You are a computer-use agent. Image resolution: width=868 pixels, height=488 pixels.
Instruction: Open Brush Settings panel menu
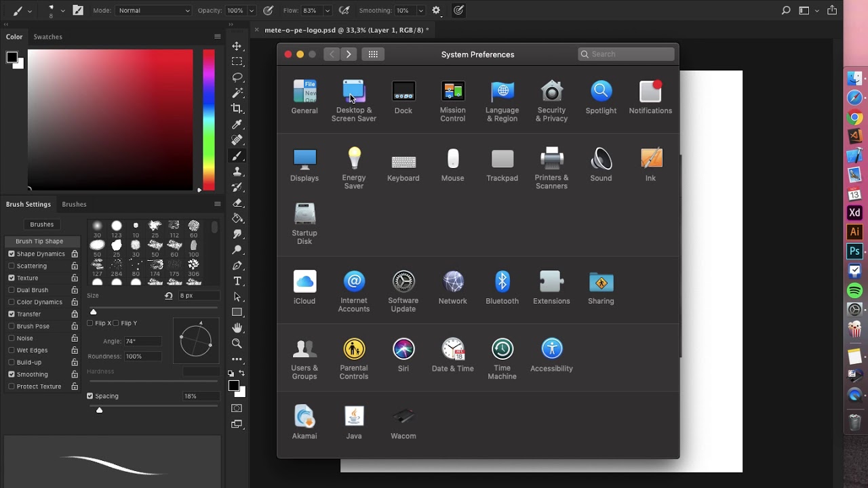click(x=218, y=204)
